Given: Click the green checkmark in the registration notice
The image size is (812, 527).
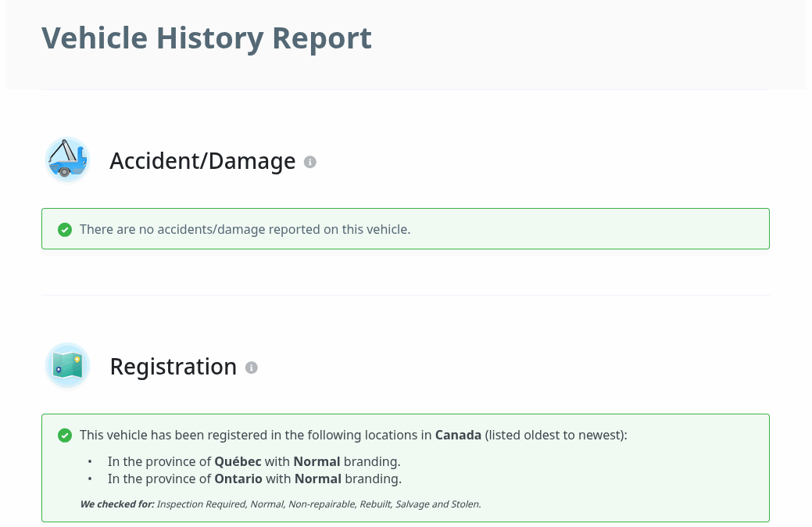Looking at the screenshot, I should click(65, 435).
